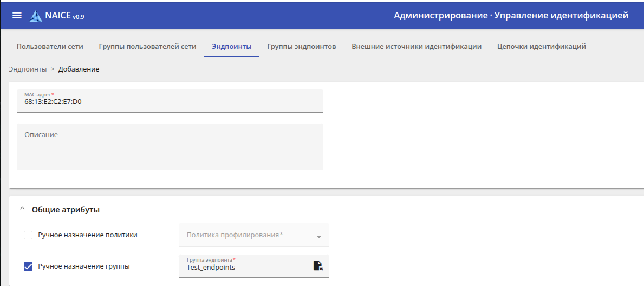Screen dimensions: 644x286
Task: Select the Эндпоинты tab
Action: coord(232,47)
